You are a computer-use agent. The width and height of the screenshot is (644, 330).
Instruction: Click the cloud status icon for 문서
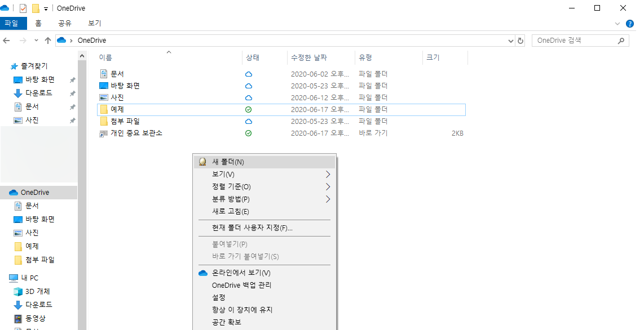[249, 74]
